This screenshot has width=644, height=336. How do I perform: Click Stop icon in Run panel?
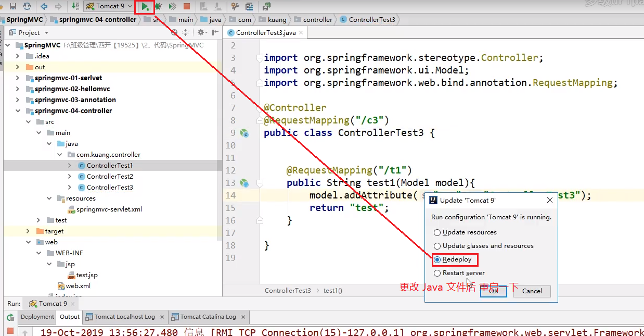pyautogui.click(x=10, y=331)
